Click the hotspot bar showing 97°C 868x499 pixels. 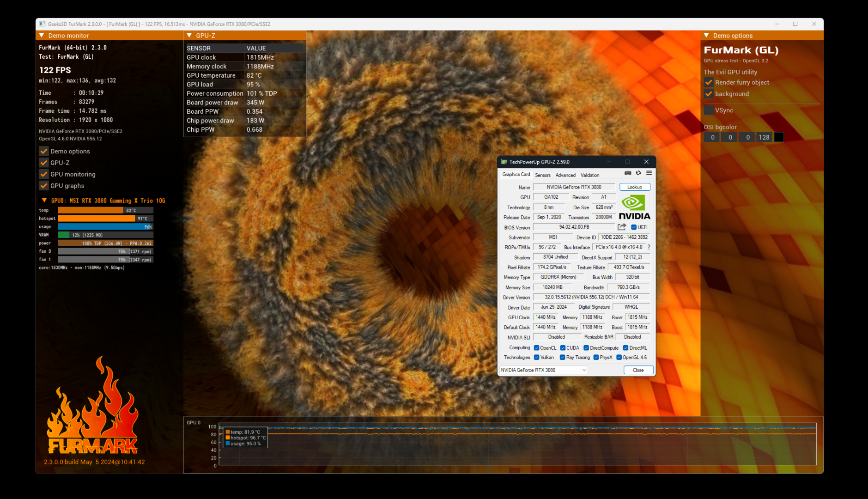tap(105, 219)
